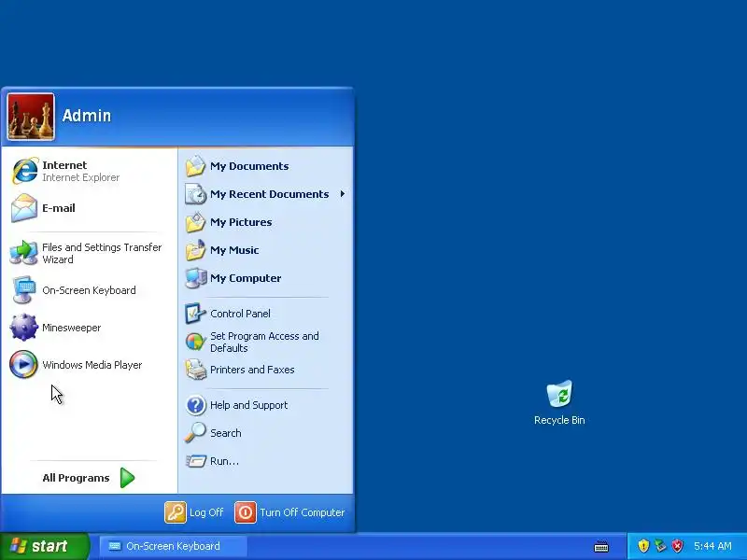The width and height of the screenshot is (747, 560).
Task: Click the My Documents label text
Action: (x=249, y=166)
